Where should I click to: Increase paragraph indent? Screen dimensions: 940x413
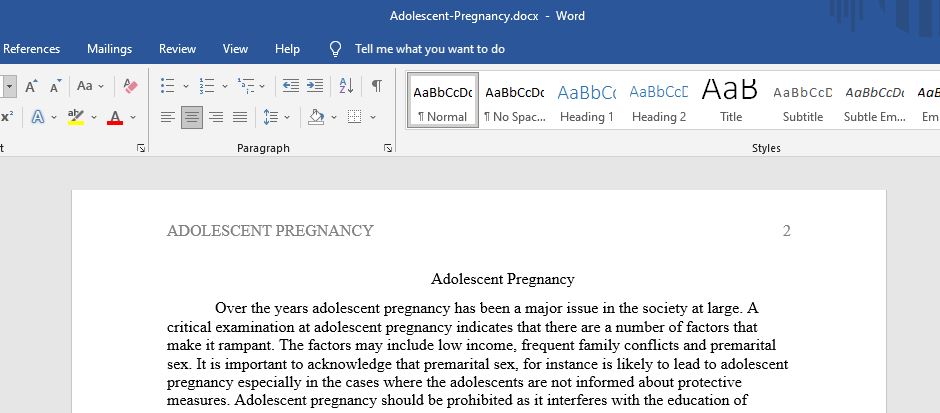tap(315, 86)
